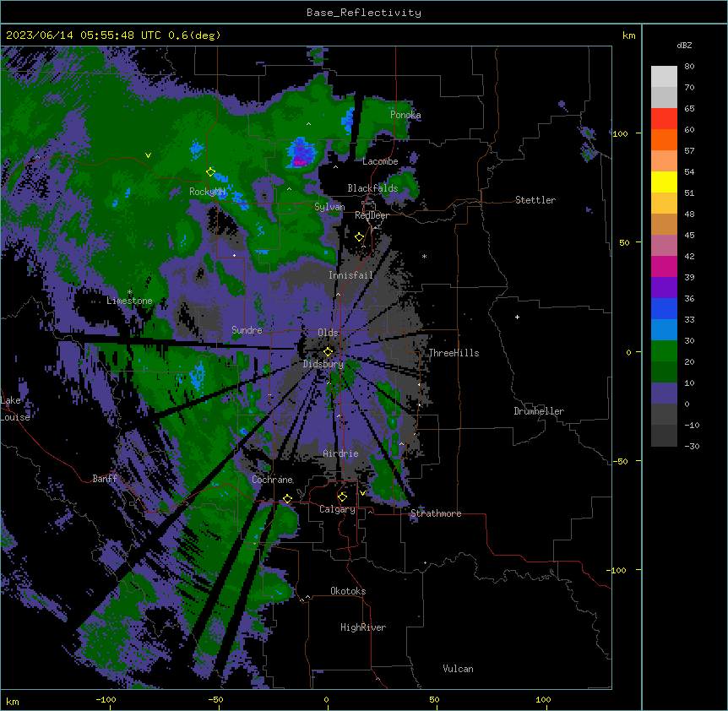Pick the light gray 70-80 dBZ swatch
Image resolution: width=728 pixels, height=711 pixels.
[x=664, y=77]
